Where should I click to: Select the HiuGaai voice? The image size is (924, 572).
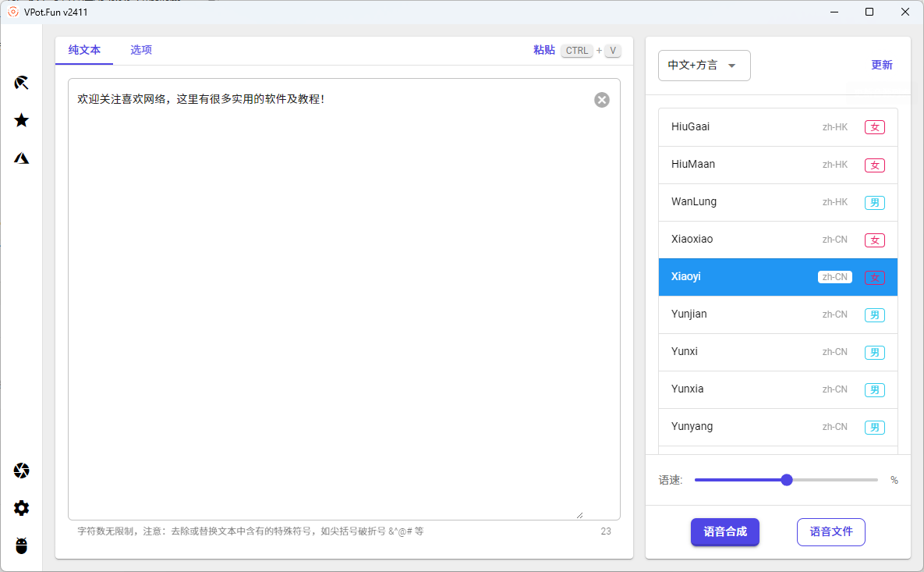coord(778,126)
